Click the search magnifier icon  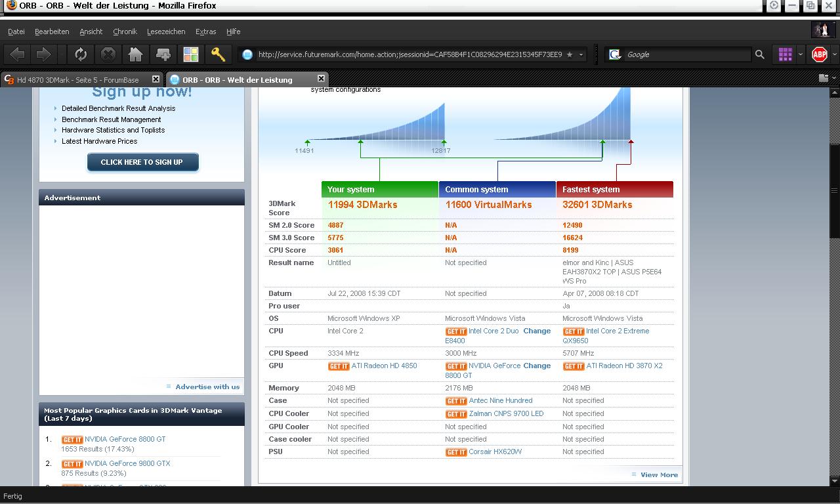pos(760,54)
